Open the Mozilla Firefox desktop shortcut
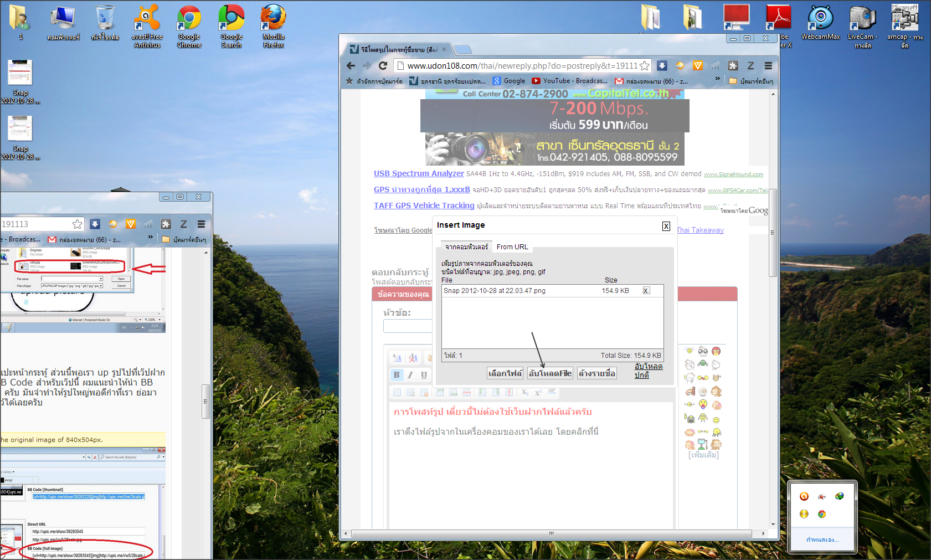This screenshot has width=931, height=560. coord(274,26)
